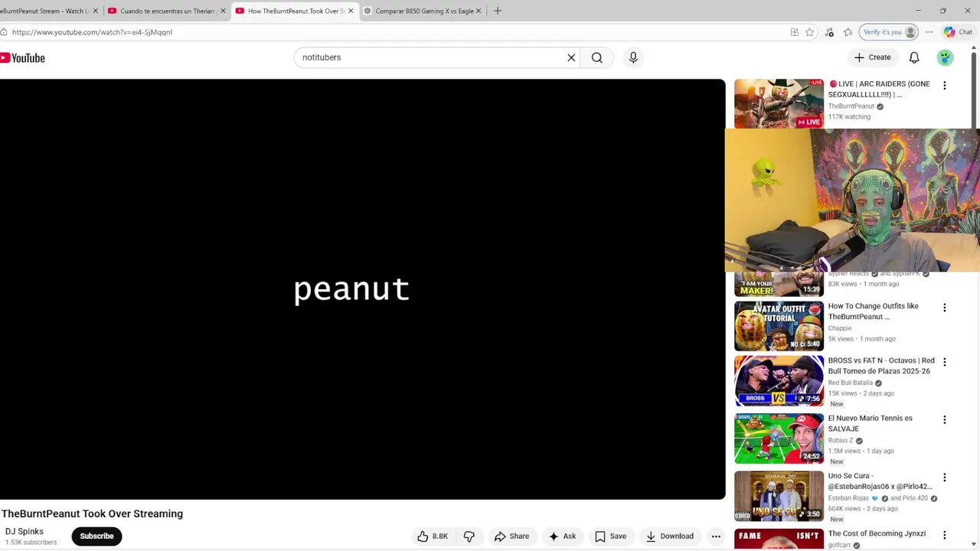Open AVATAR OUTFIT TUTORIAL thumbnail

pos(779,326)
